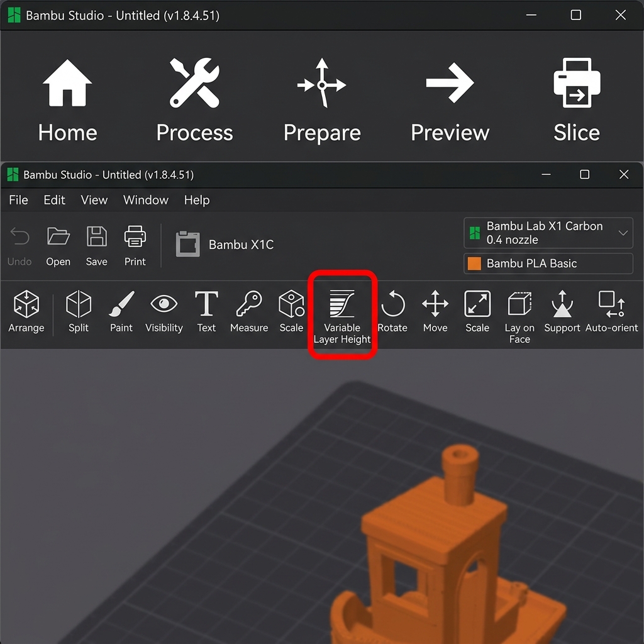This screenshot has width=644, height=644.
Task: Click the Print icon
Action: (x=135, y=236)
